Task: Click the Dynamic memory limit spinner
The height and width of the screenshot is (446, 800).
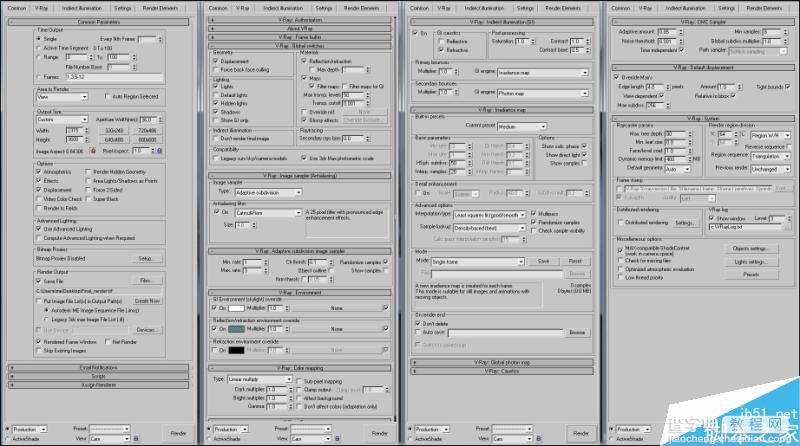Action: [690, 159]
